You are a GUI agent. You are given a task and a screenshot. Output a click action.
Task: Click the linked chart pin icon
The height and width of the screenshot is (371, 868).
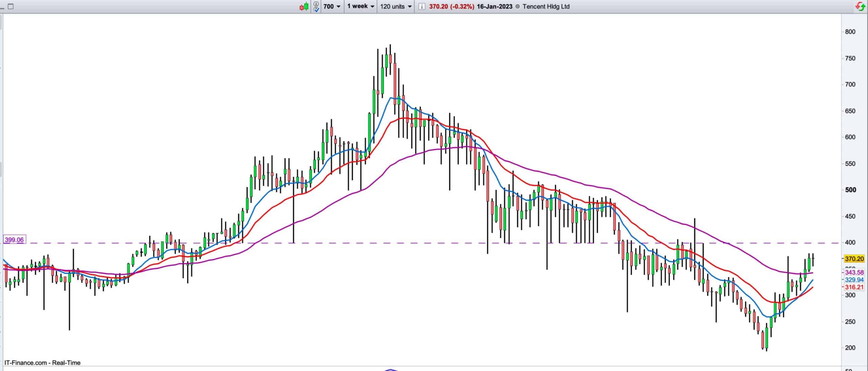point(316,6)
